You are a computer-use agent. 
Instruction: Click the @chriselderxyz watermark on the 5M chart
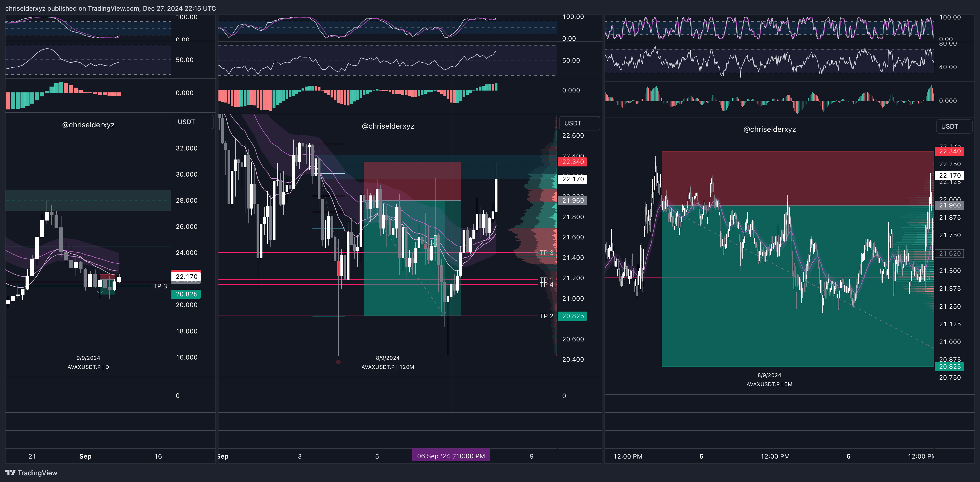click(x=769, y=129)
